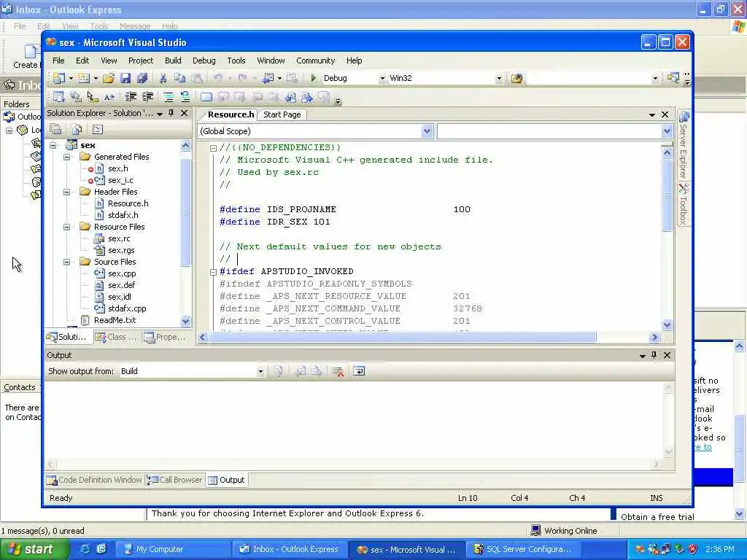Image resolution: width=747 pixels, height=560 pixels.
Task: Open the members dropdown right of Global Scope
Action: (667, 131)
